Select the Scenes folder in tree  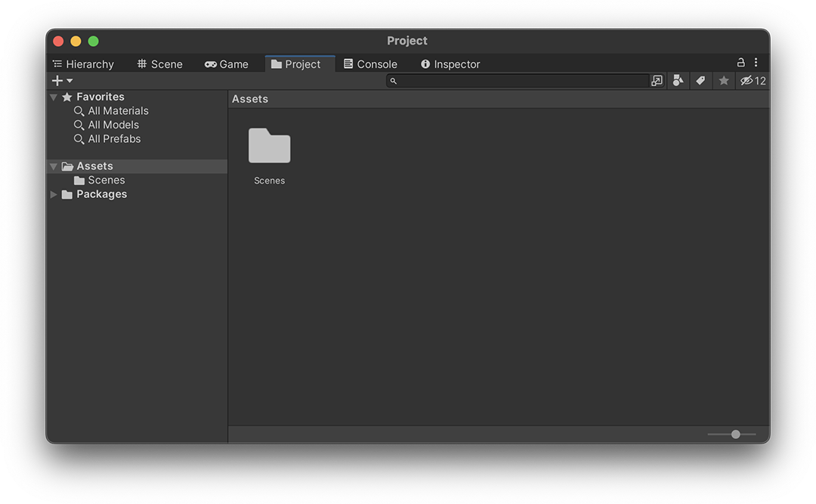pyautogui.click(x=100, y=180)
